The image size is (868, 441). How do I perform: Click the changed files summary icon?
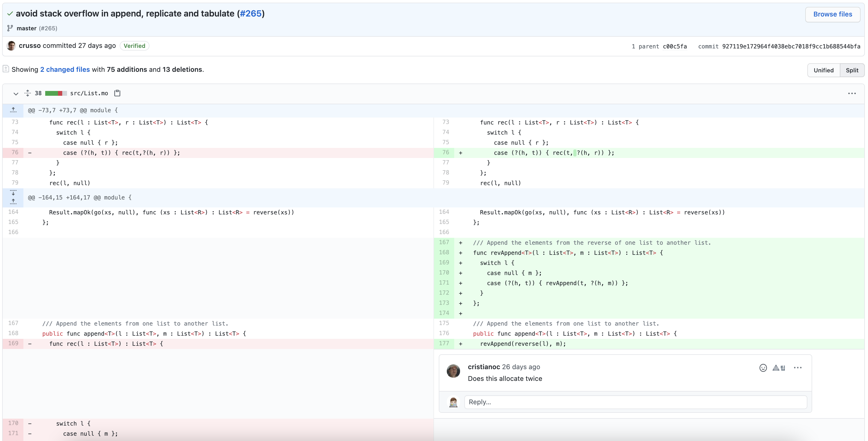[6, 69]
